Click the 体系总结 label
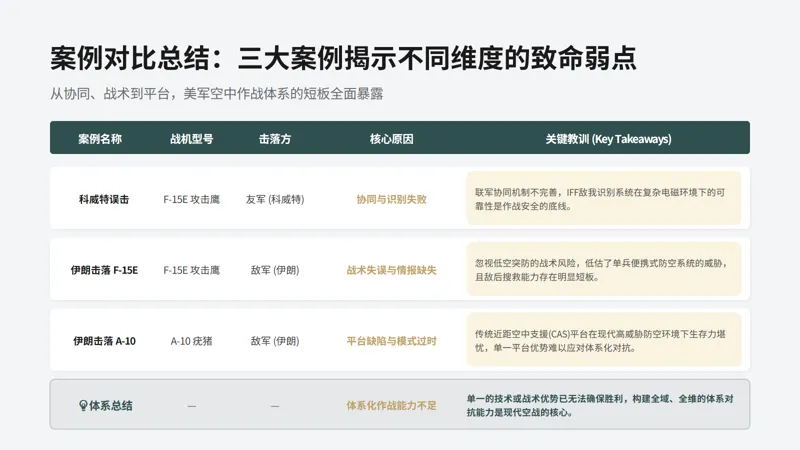 [111, 406]
